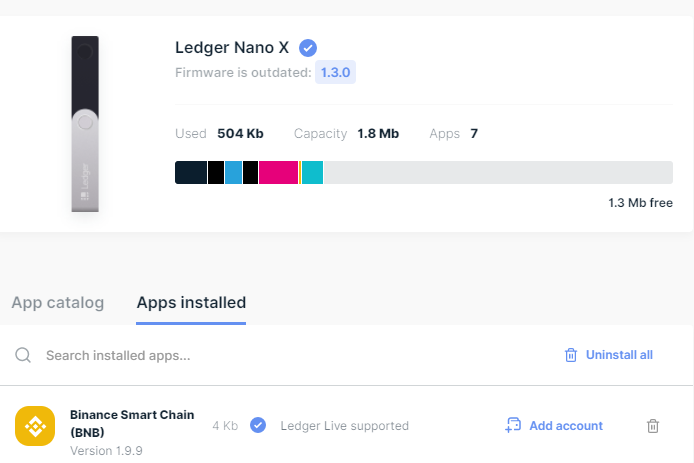Click the Uninstall all button

[x=609, y=355]
